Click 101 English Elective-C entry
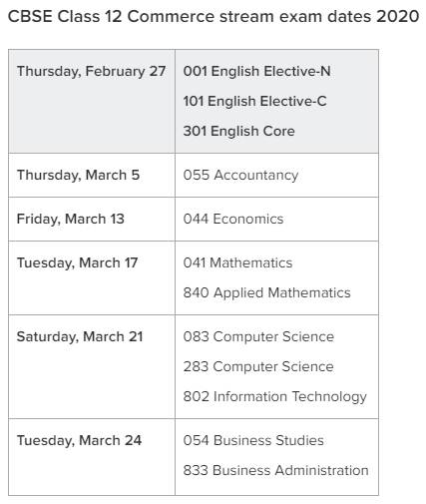Image resolution: width=426 pixels, height=504 pixels. pyautogui.click(x=254, y=101)
